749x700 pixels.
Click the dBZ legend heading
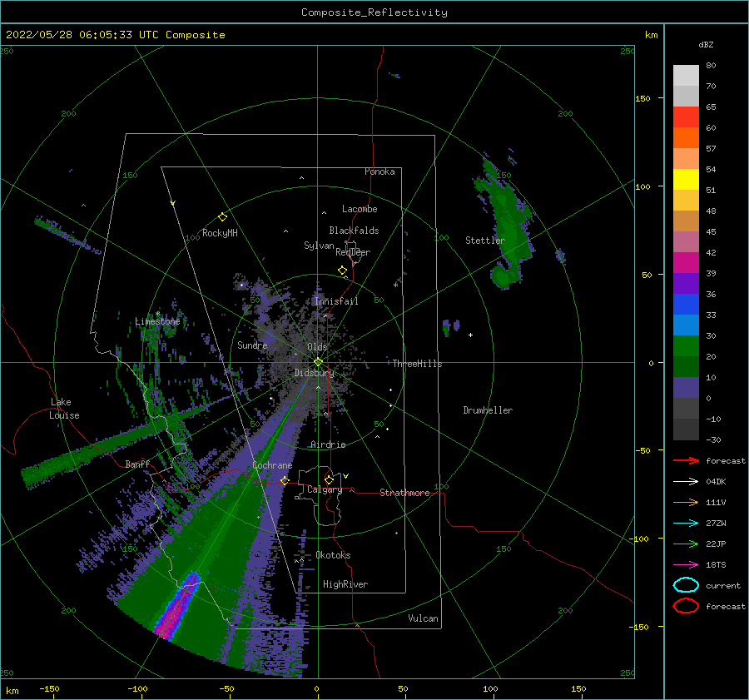[x=706, y=44]
